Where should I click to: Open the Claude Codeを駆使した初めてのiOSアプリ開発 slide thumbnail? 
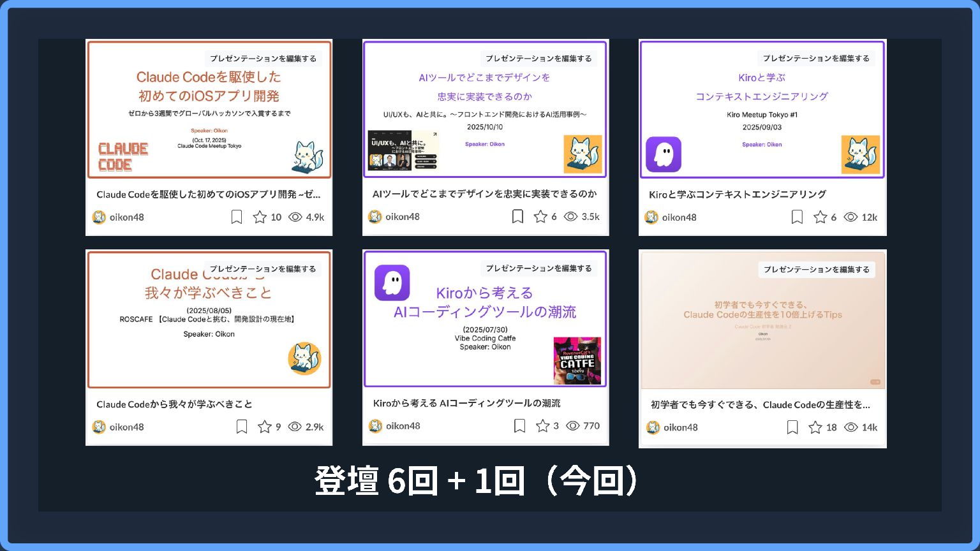tap(209, 110)
